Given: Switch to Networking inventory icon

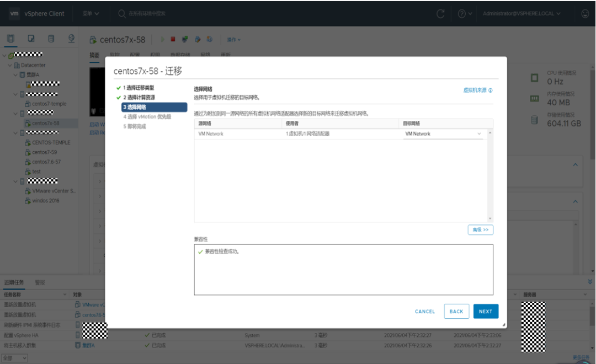Looking at the screenshot, I should pyautogui.click(x=71, y=39).
